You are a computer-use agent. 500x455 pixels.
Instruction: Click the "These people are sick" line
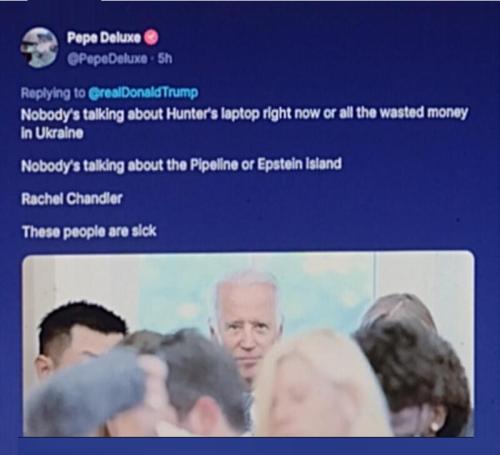[x=89, y=232]
